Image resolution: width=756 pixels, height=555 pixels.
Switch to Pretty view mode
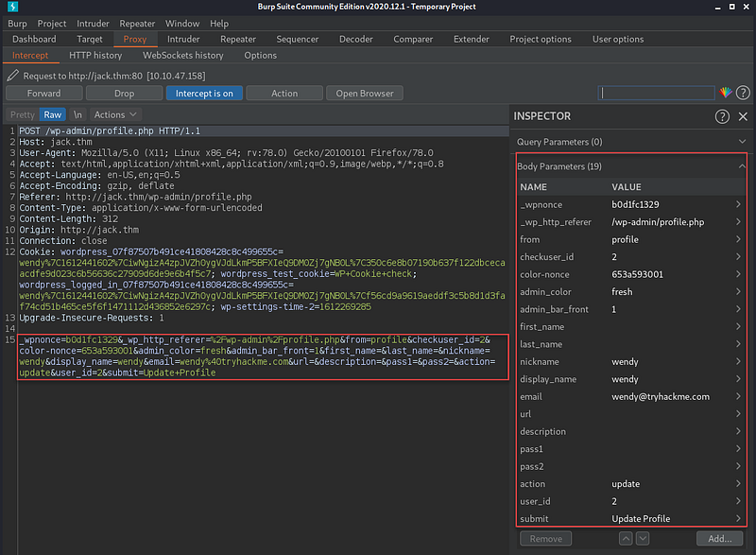click(22, 114)
